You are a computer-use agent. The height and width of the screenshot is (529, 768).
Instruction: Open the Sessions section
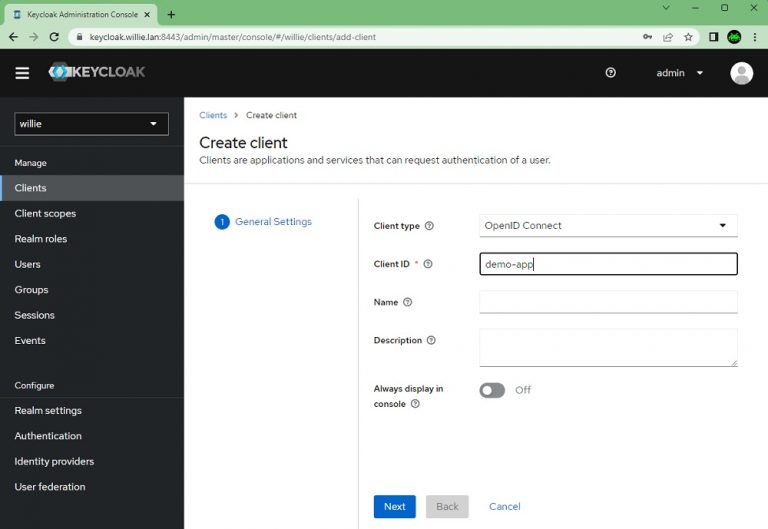(92, 315)
